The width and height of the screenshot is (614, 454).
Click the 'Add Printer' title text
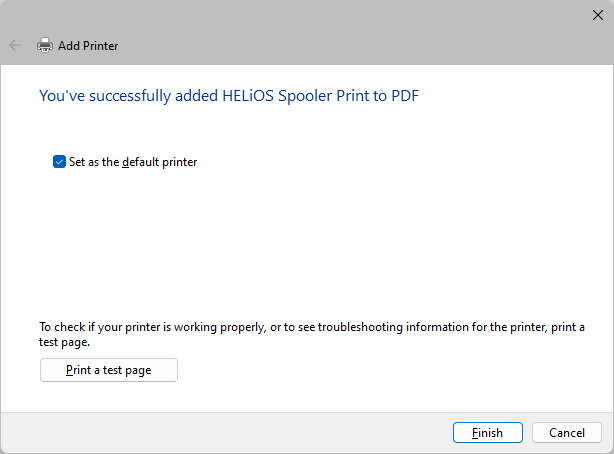(x=88, y=46)
